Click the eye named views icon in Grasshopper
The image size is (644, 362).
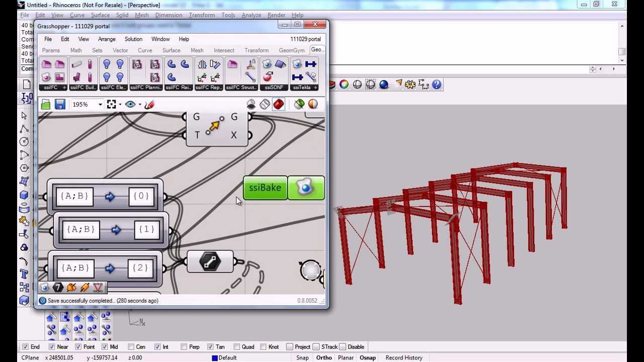[x=130, y=105]
